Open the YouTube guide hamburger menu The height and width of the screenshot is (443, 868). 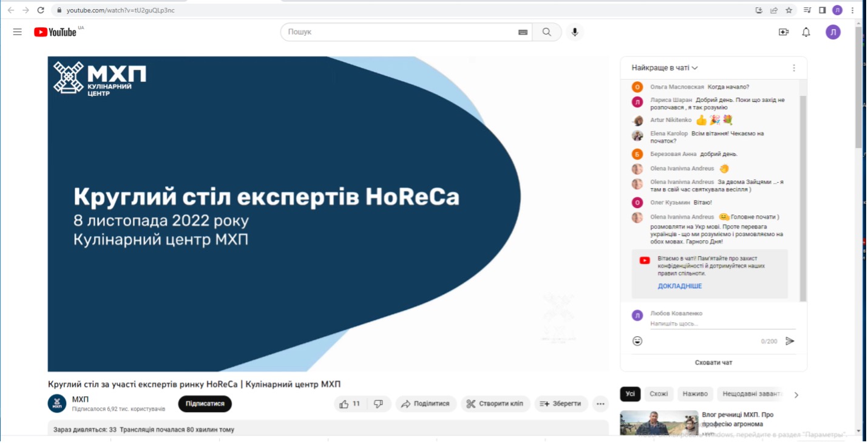pos(17,32)
